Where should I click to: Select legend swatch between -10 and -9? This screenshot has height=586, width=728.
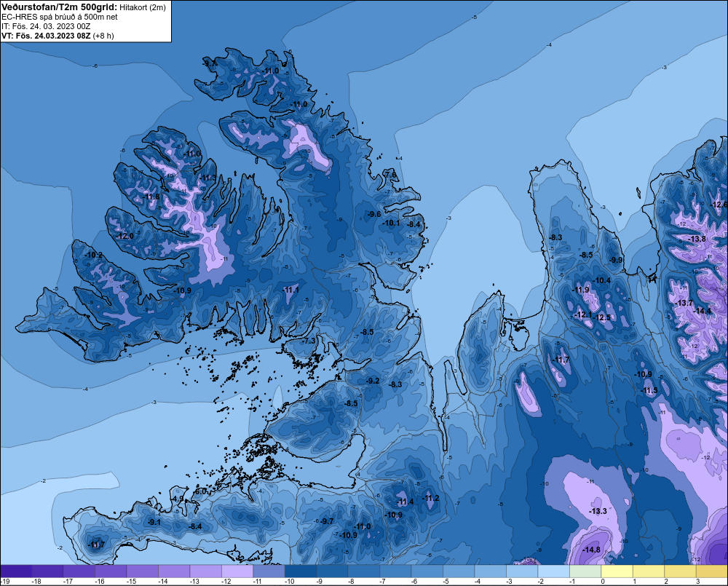pyautogui.click(x=301, y=571)
